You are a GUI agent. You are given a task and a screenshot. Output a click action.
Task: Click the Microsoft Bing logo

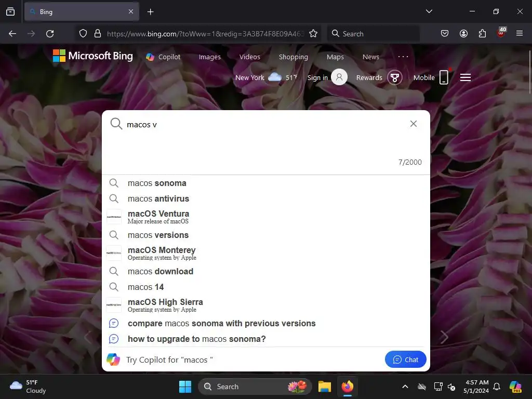[x=93, y=56]
